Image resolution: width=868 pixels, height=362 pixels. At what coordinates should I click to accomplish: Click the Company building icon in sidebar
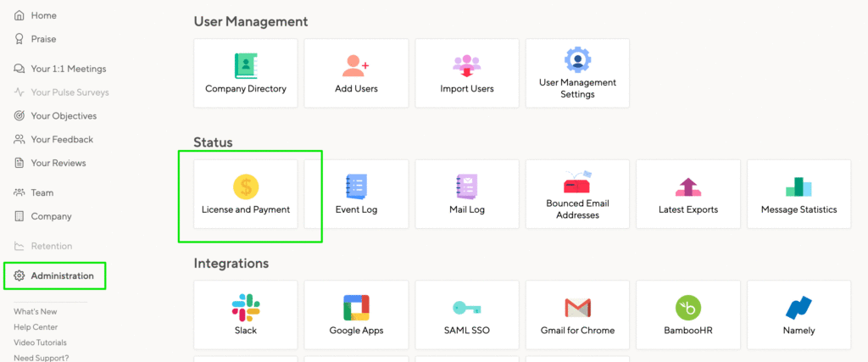pos(19,216)
